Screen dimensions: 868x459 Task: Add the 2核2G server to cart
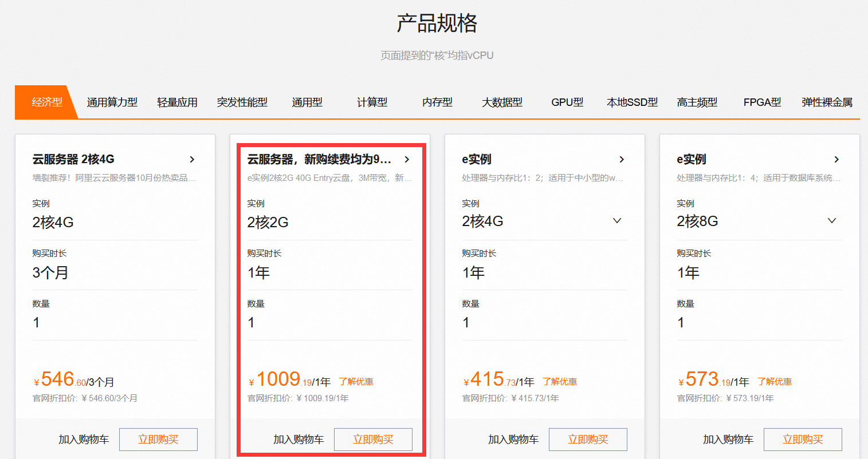(299, 440)
